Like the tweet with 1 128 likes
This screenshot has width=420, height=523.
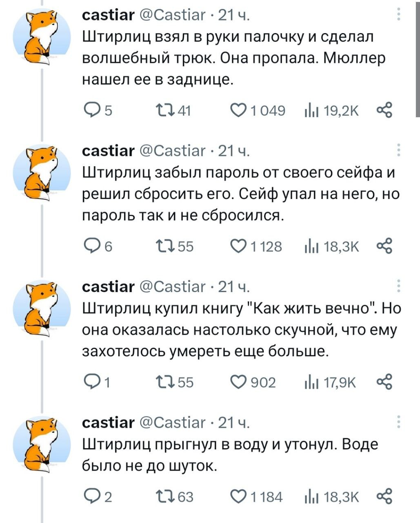pos(238,246)
